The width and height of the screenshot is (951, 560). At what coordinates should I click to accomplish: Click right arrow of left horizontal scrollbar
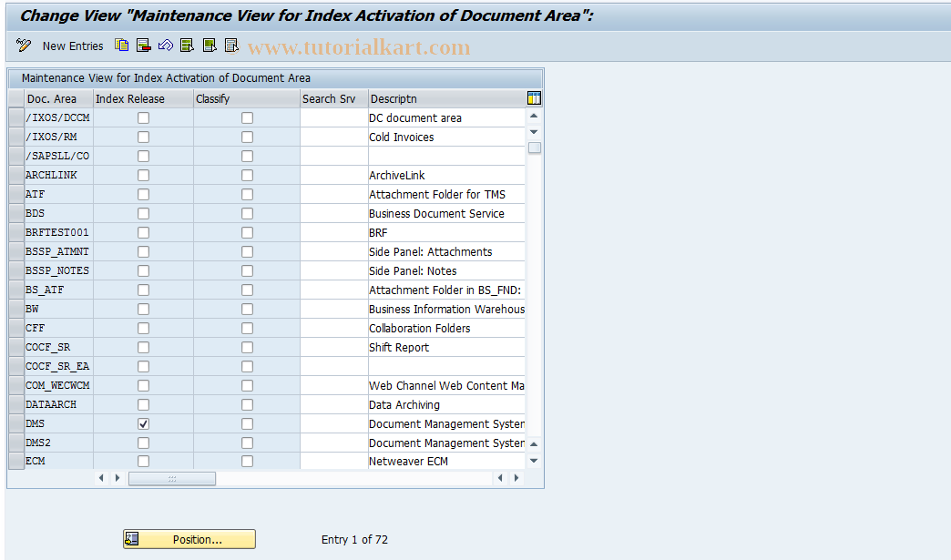click(x=118, y=477)
